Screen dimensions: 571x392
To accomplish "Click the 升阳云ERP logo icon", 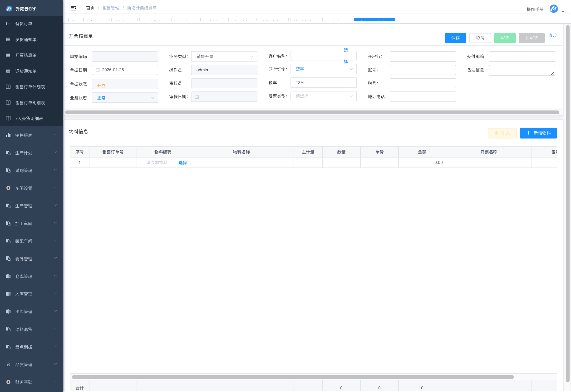I will (9, 9).
